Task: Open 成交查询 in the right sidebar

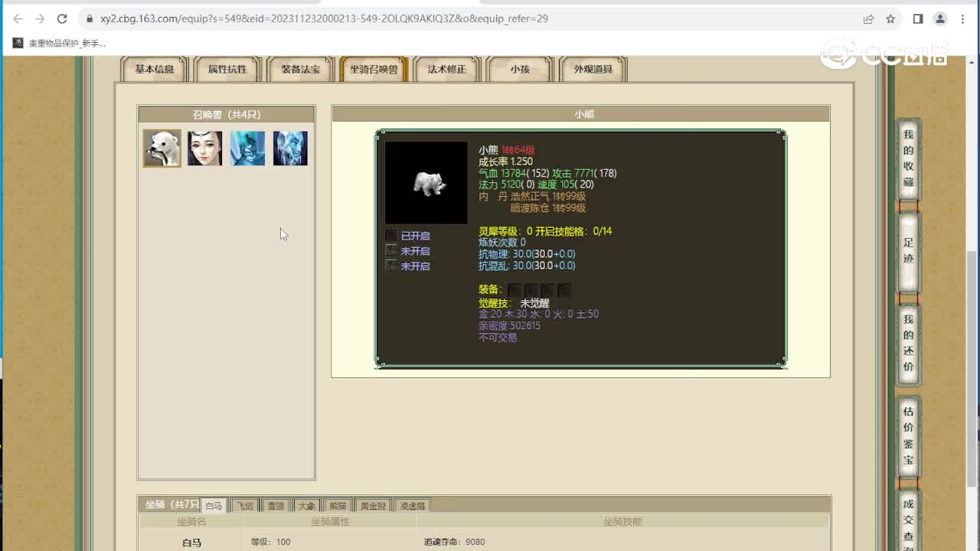Action: point(908,520)
